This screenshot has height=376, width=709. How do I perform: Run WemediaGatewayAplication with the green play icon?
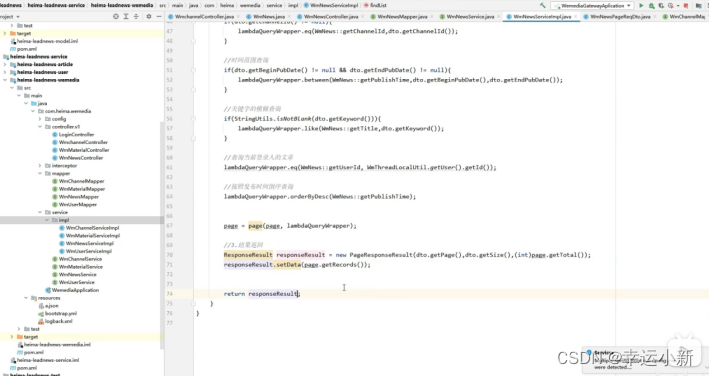pyautogui.click(x=641, y=5)
